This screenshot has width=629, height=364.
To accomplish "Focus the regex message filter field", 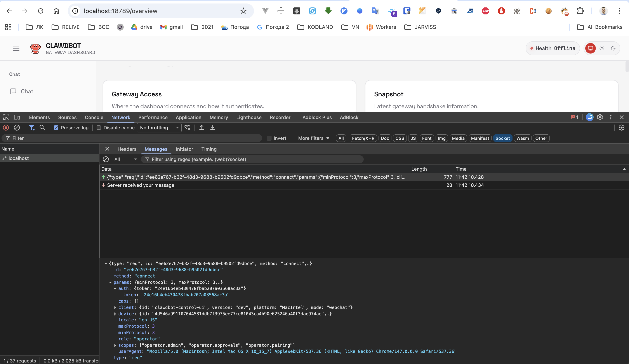I will [252, 159].
